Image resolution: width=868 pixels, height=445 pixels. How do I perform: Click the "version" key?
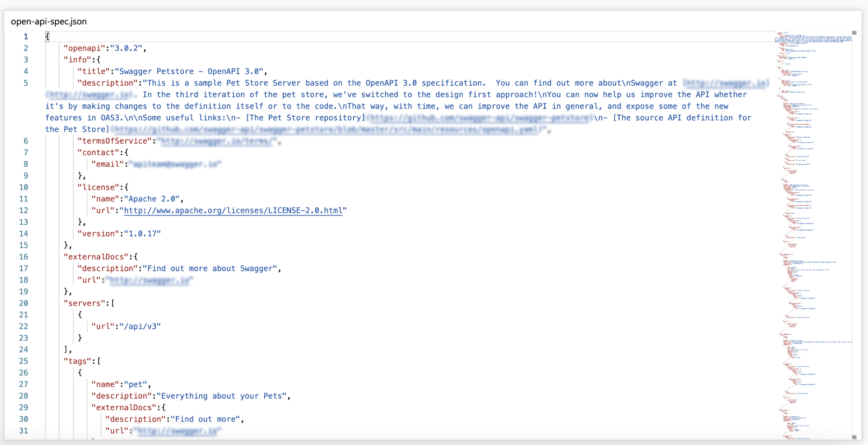[99, 234]
